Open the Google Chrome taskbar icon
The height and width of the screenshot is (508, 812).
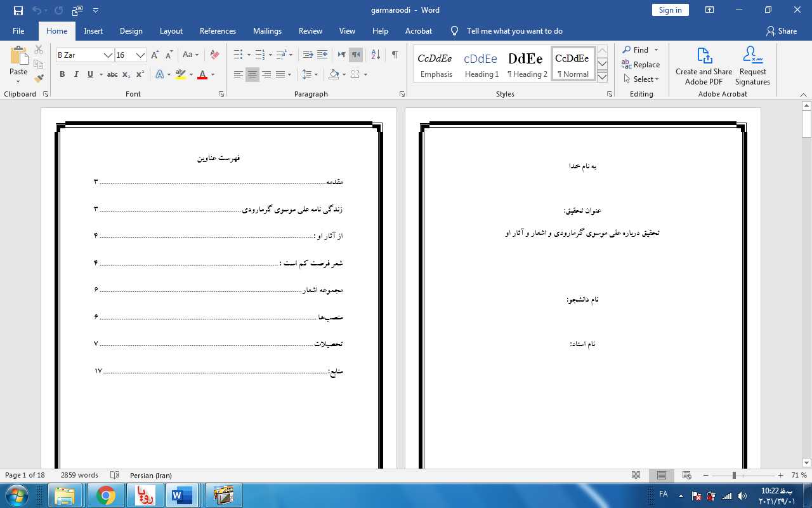[106, 495]
